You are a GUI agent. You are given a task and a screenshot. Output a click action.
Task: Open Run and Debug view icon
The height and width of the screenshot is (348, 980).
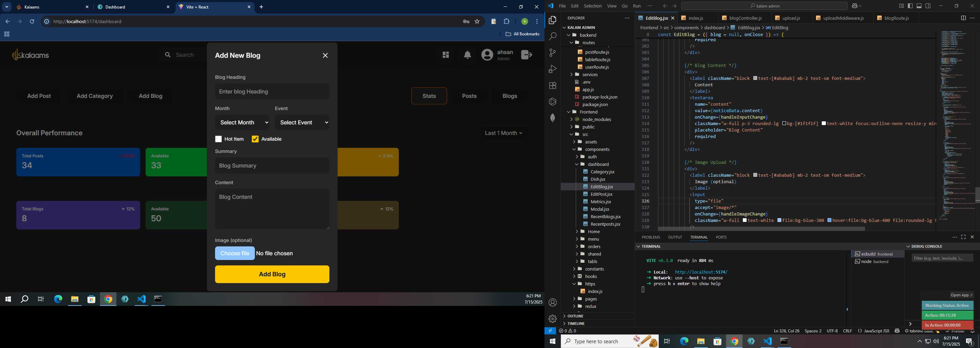[x=552, y=69]
